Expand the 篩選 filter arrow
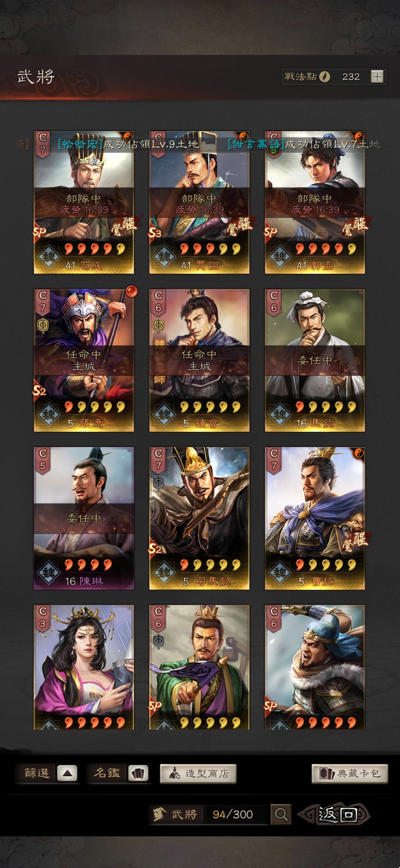400x868 pixels. tap(67, 774)
